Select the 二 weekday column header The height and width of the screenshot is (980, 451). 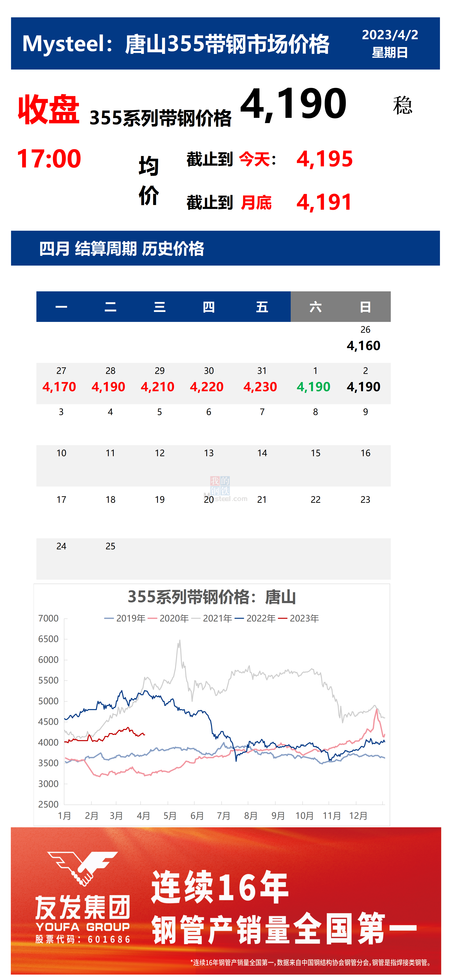click(110, 307)
